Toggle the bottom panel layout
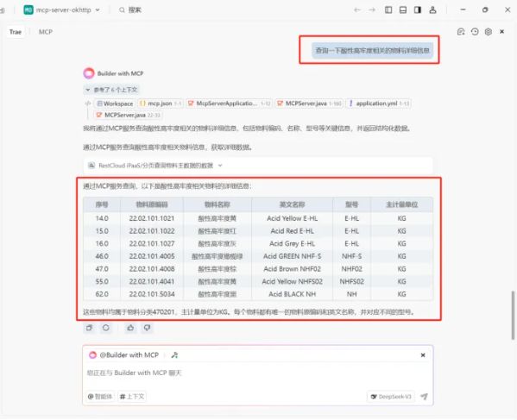The image size is (517, 420). coord(403,9)
